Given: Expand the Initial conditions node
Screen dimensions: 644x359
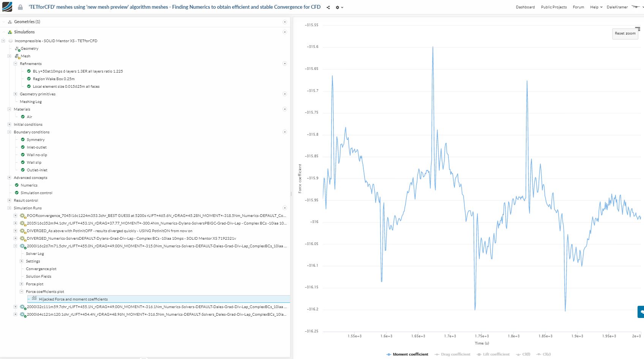Looking at the screenshot, I should (x=9, y=124).
